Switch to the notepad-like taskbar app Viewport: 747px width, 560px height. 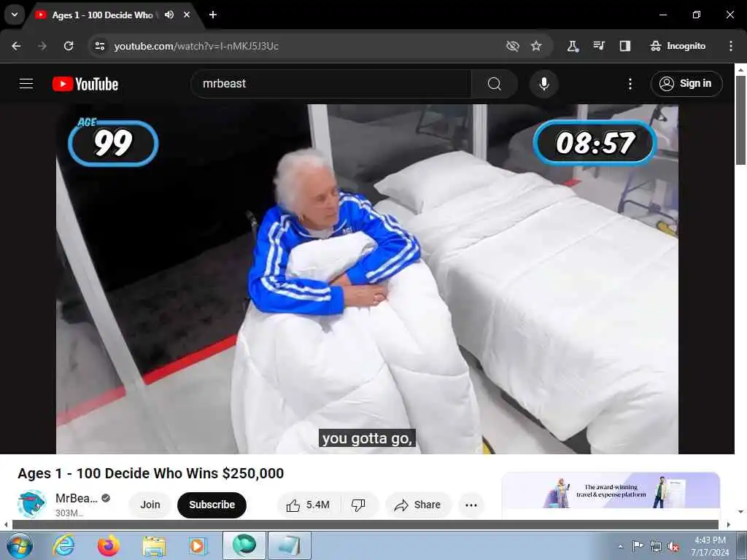289,545
